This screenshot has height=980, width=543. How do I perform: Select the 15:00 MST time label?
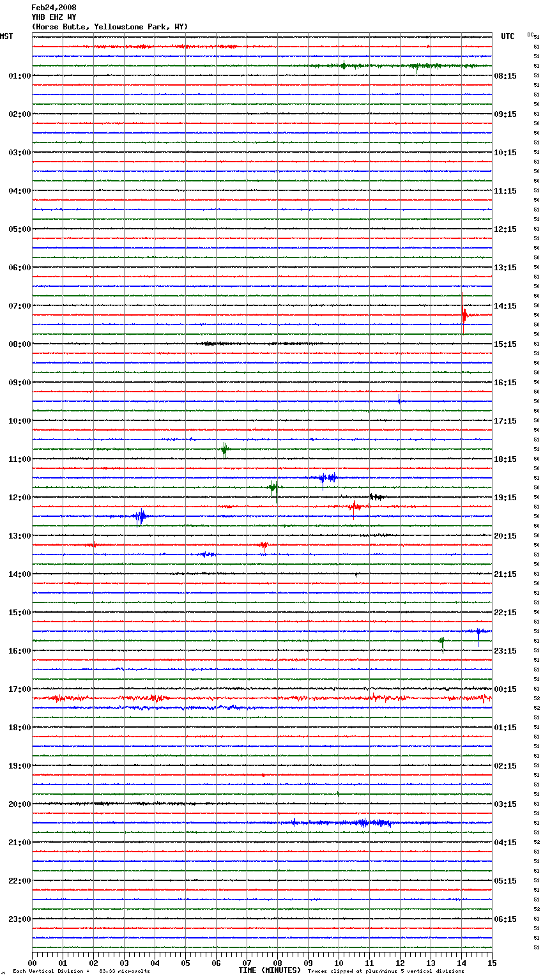tap(20, 613)
